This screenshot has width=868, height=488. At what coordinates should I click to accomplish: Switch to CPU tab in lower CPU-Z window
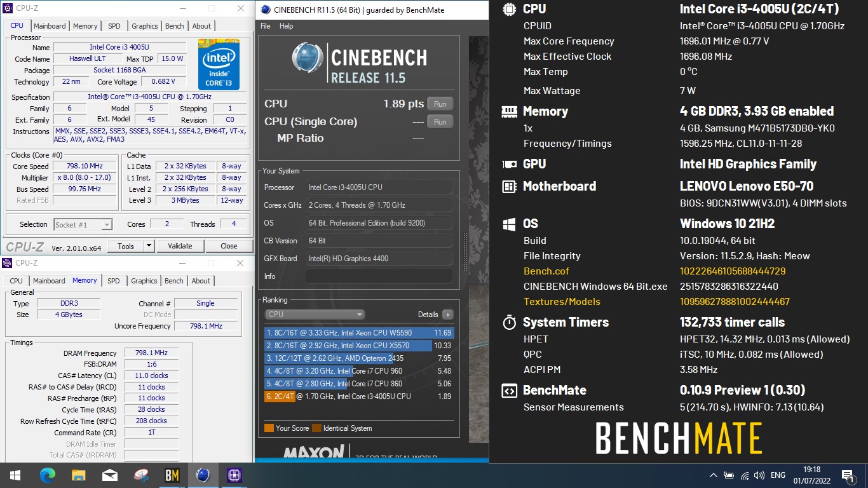click(x=17, y=281)
